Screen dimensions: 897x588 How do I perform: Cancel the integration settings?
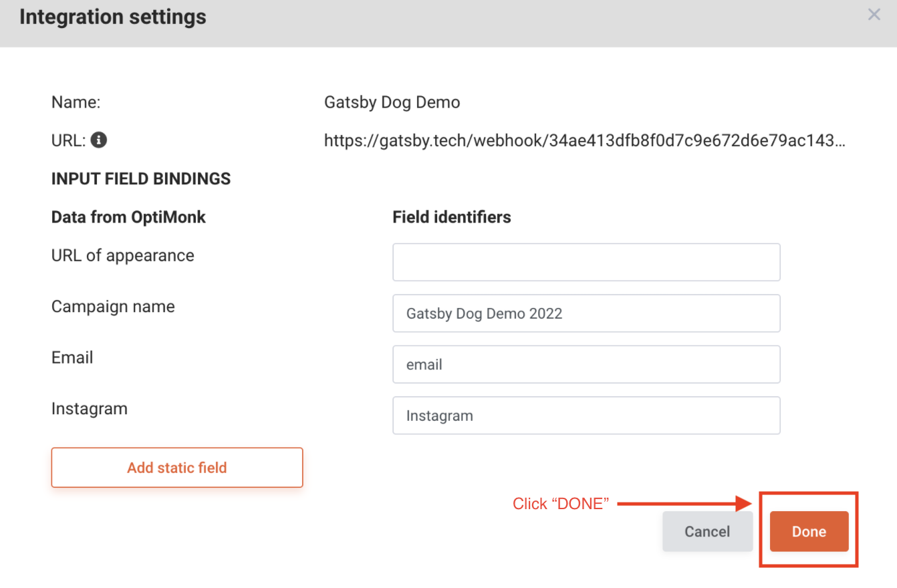tap(707, 532)
